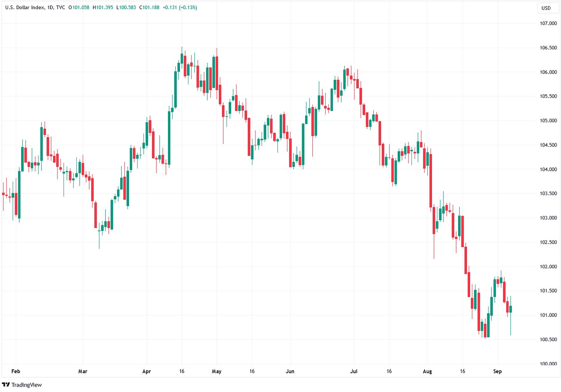The width and height of the screenshot is (561, 392).
Task: Click the last candlestick on the right
Action: (x=511, y=309)
